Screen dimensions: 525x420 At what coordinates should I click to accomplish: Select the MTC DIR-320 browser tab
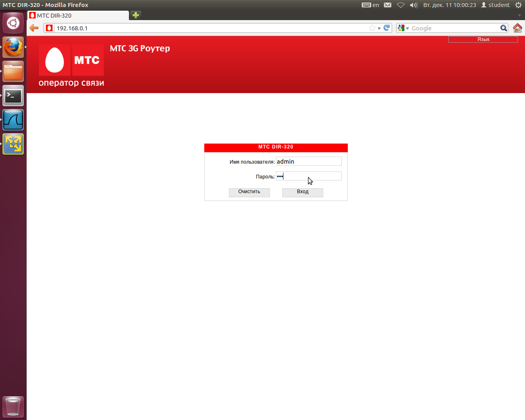click(x=78, y=15)
